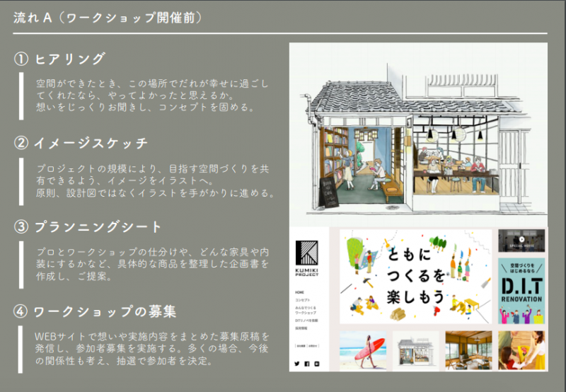566x392 pixels.
Task: Open the fourth sidebar menu item starting with DIT
Action: [306, 321]
